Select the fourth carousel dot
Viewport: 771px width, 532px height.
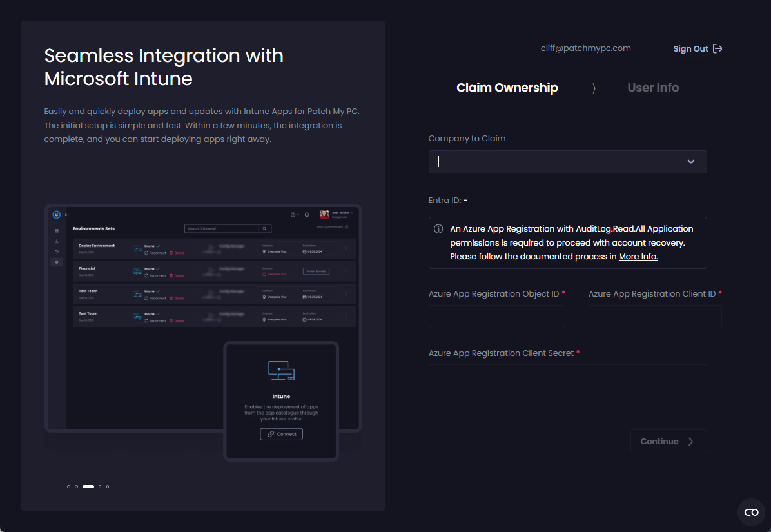click(x=100, y=486)
